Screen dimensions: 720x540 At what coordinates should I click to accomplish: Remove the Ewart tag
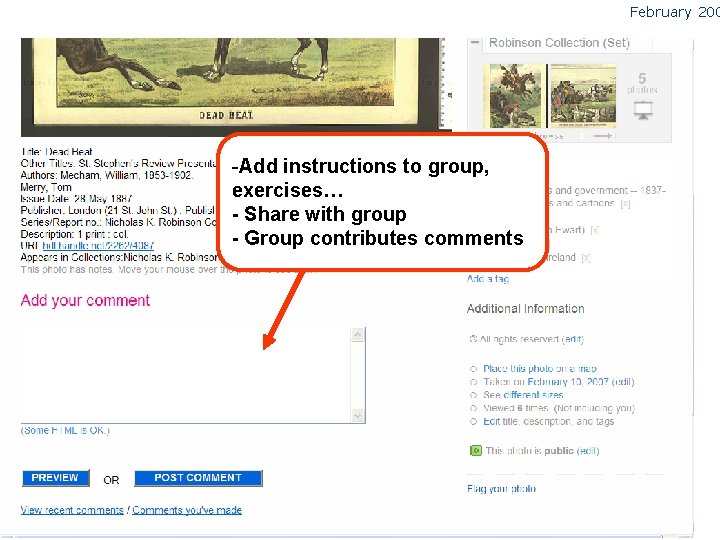coord(594,230)
